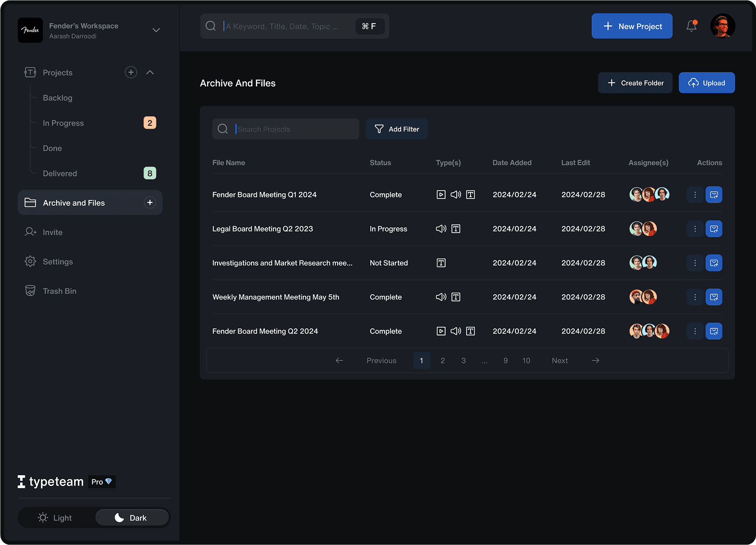Click the text type icon for Fender Board Meeting Q2 2024
This screenshot has width=756, height=545.
[471, 331]
